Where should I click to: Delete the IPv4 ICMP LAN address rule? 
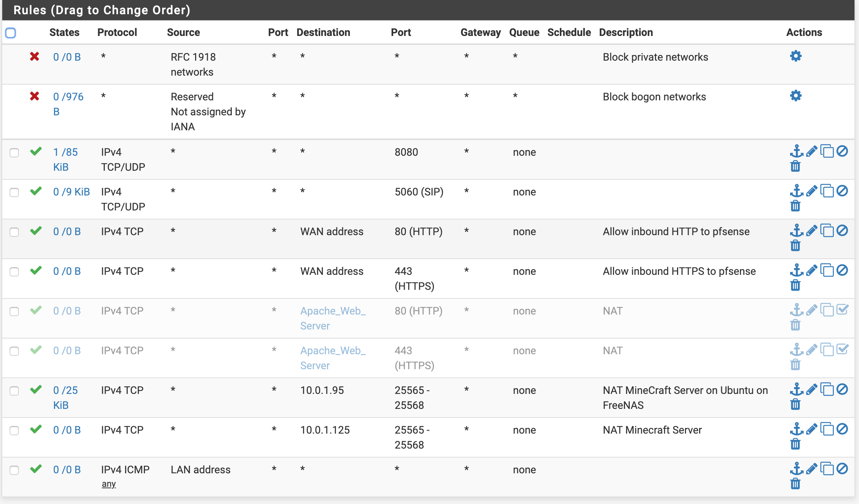795,484
